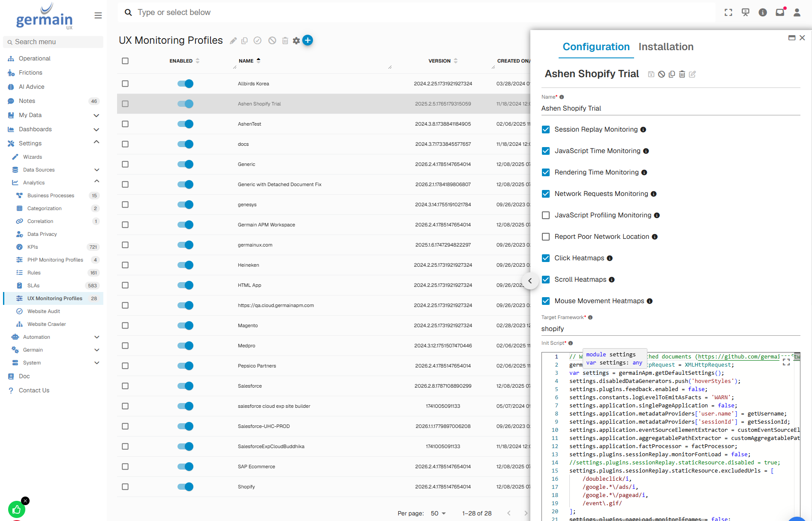Go to the germain UX home logo
The image size is (812, 521).
click(x=44, y=16)
